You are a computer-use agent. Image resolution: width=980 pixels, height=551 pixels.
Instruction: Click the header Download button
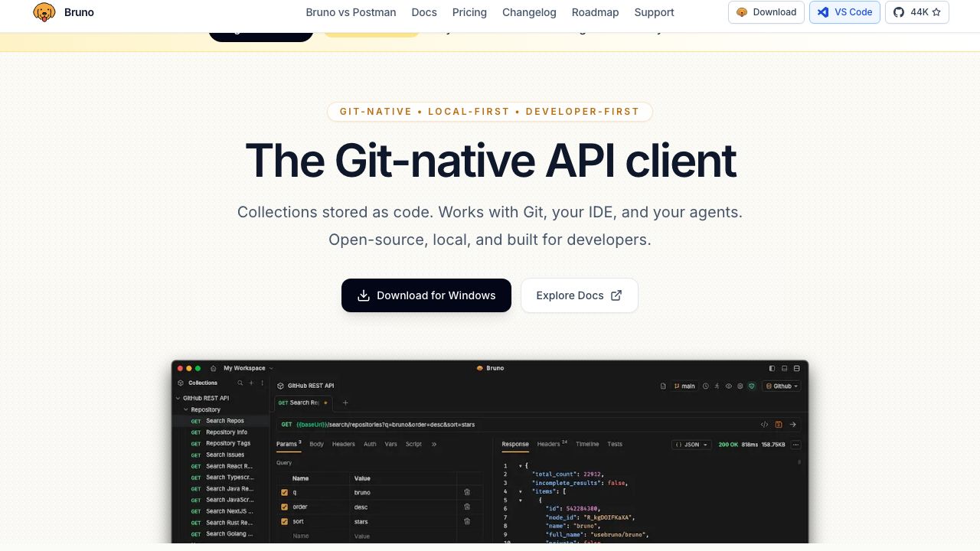click(x=766, y=12)
